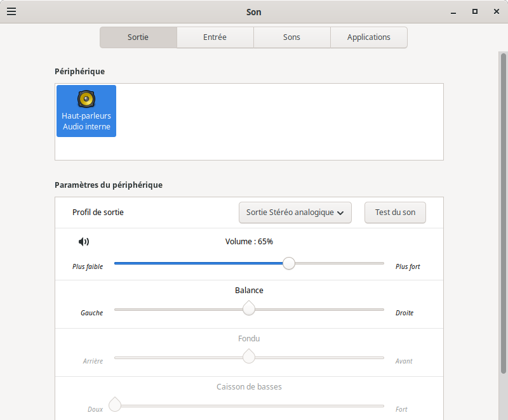Click the Droite balance label
The width and height of the screenshot is (508, 420).
click(404, 313)
